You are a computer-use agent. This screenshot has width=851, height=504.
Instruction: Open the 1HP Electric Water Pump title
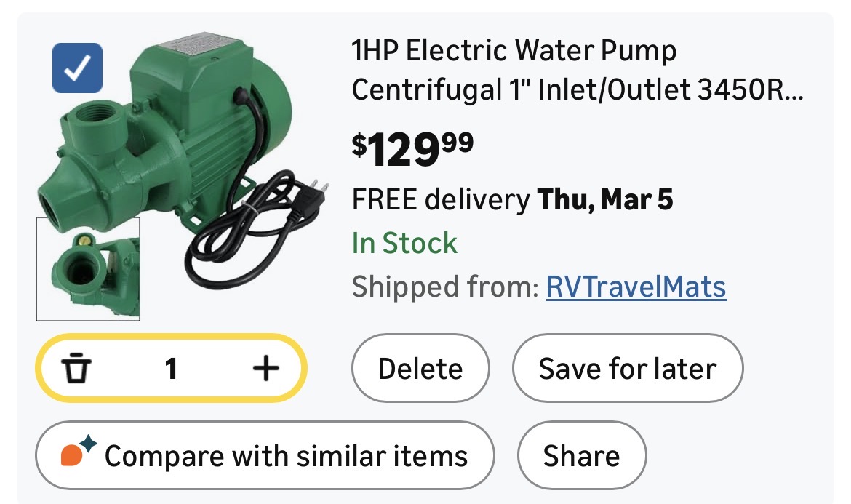point(514,52)
